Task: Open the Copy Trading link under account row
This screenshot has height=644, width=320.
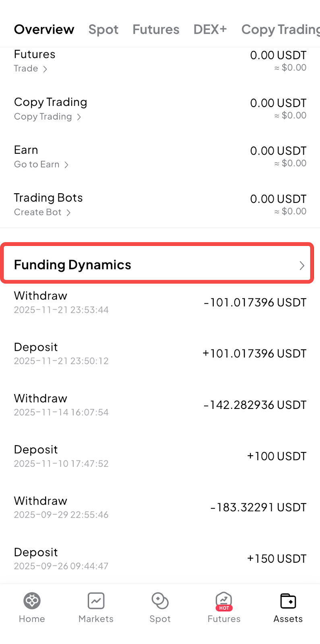Action: (43, 117)
